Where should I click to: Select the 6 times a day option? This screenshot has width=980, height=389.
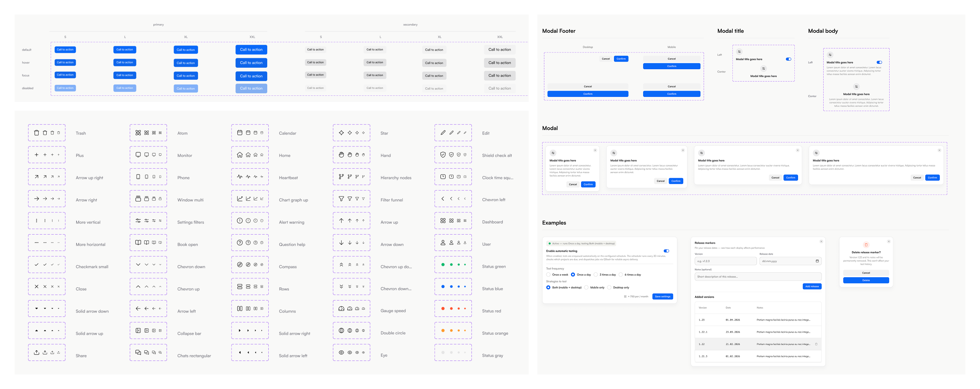pos(621,275)
